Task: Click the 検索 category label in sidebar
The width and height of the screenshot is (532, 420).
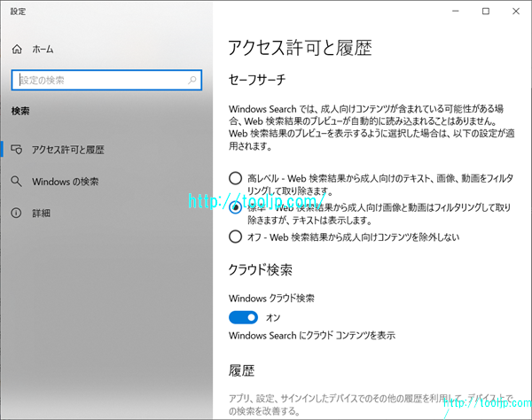Action: [x=20, y=111]
